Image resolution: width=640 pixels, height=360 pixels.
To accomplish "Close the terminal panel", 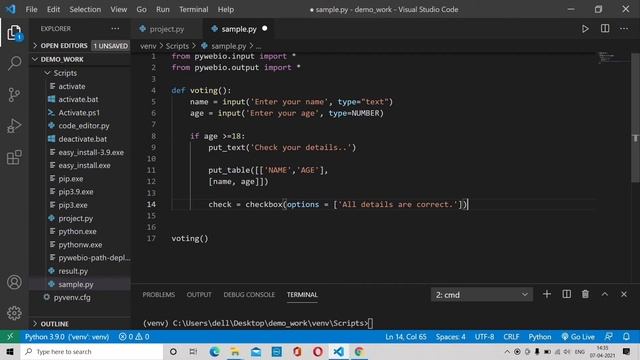I will pyautogui.click(x=624, y=294).
